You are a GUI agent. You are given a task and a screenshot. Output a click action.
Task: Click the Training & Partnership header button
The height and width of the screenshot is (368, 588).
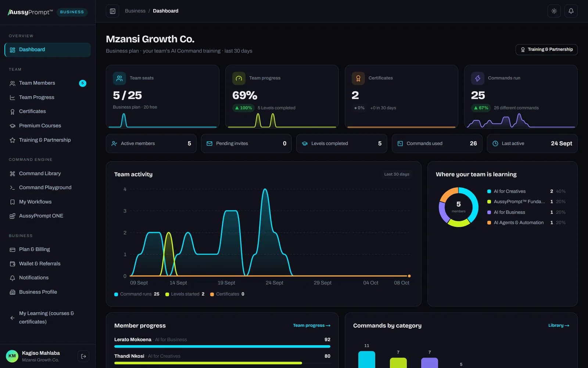[546, 50]
